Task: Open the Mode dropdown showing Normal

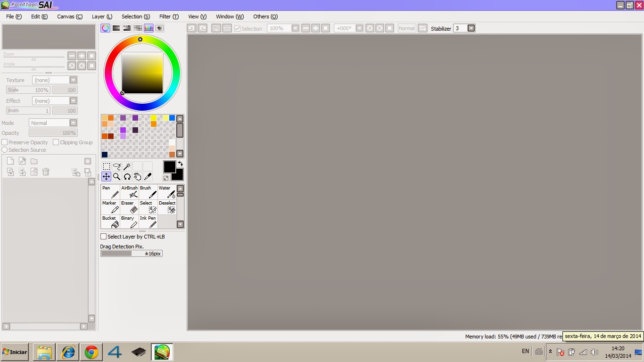Action: [73, 123]
